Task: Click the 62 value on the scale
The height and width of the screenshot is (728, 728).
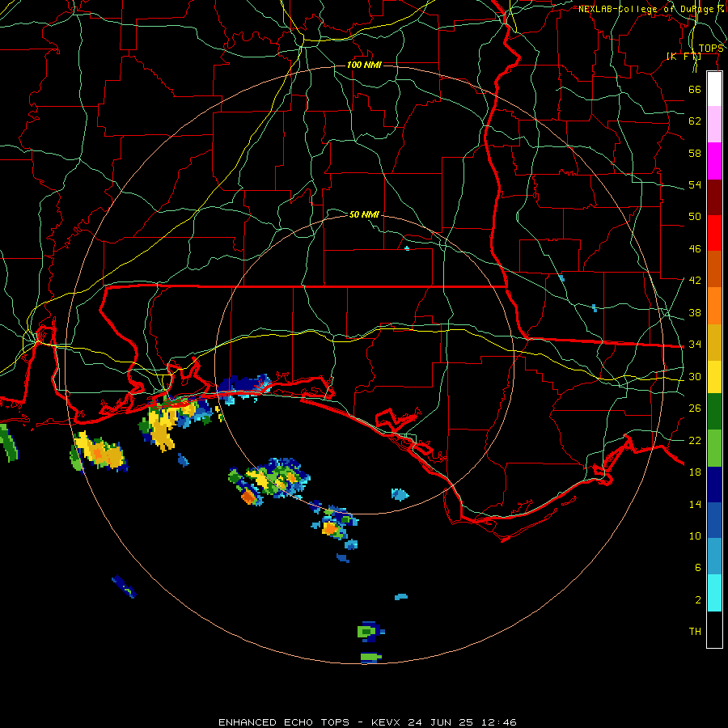Action: click(x=695, y=121)
